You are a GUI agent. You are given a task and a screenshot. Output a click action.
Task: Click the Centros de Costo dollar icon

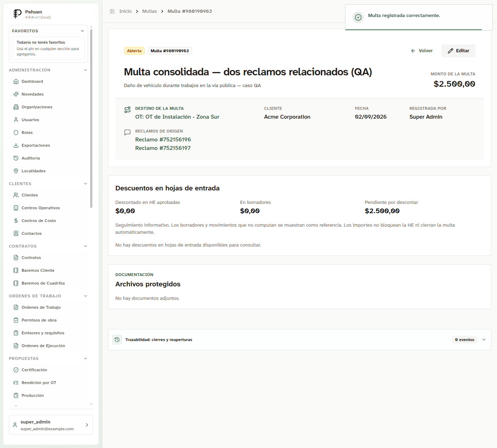click(x=16, y=221)
